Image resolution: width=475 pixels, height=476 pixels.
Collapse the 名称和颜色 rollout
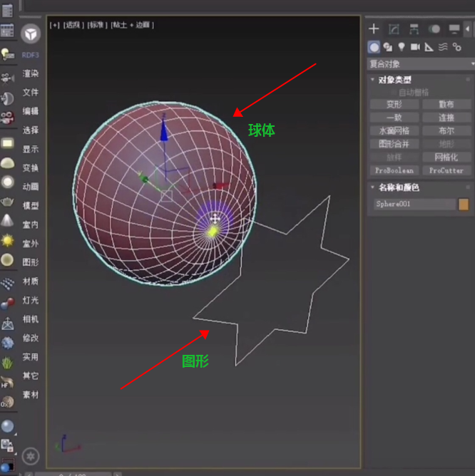(372, 187)
